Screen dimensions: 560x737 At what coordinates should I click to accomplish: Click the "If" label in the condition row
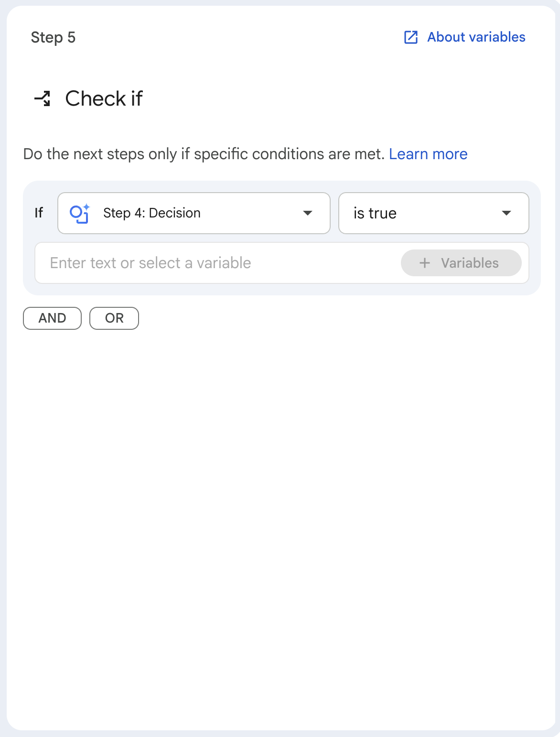point(39,213)
